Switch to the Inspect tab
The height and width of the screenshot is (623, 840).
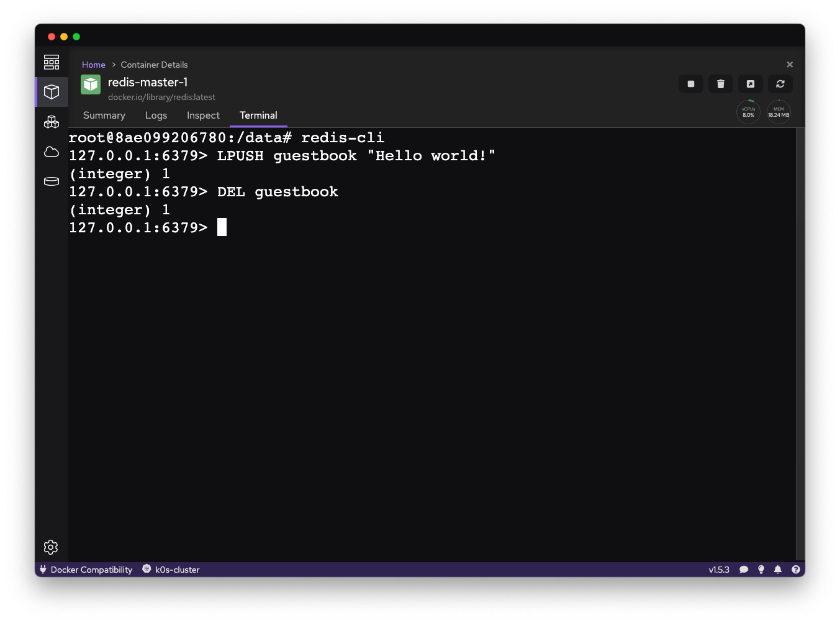203,116
